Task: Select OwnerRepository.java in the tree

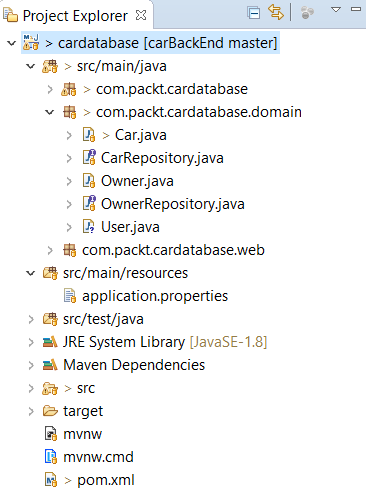Action: (173, 204)
